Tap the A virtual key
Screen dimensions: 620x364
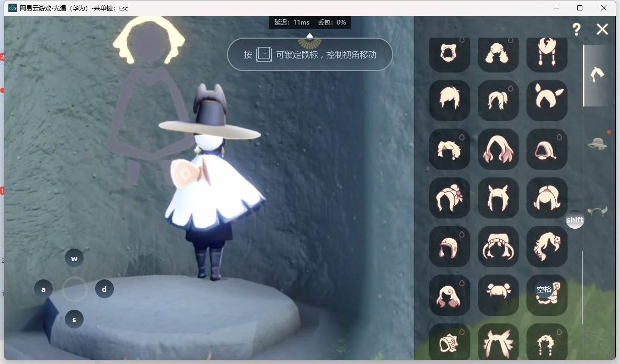[43, 289]
